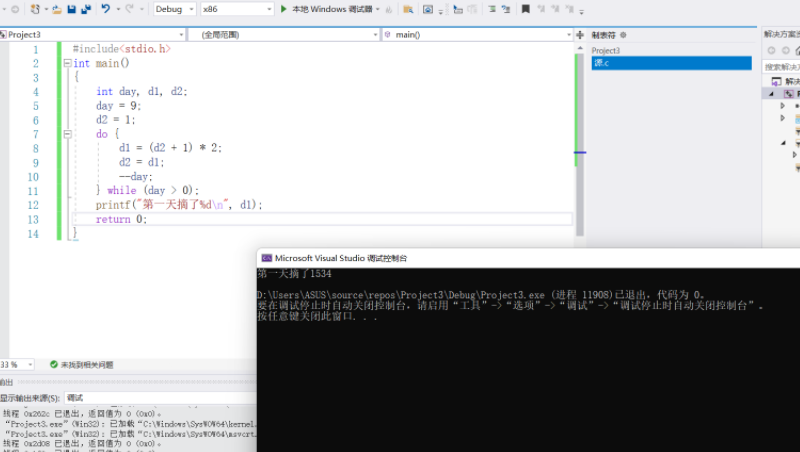This screenshot has width=800, height=452.
Task: Click the open file folder icon
Action: tap(57, 9)
